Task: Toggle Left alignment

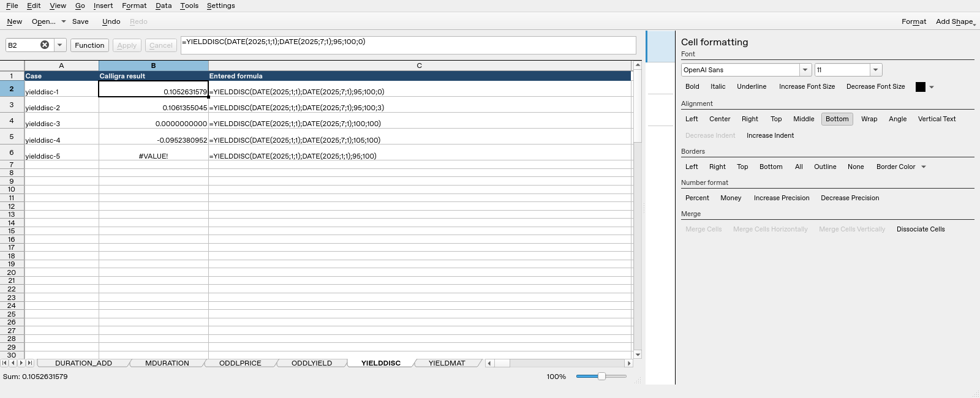Action: [692, 119]
